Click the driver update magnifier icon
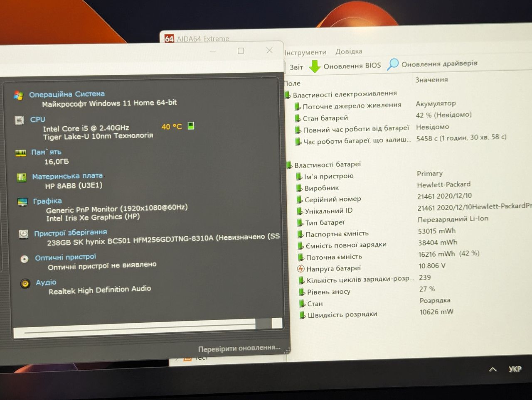The image size is (532, 400). tap(392, 64)
